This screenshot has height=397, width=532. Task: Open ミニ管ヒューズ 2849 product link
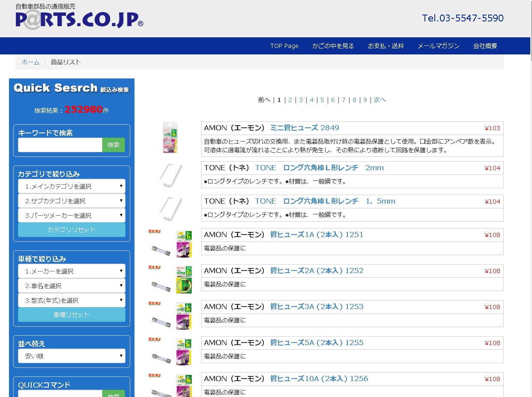coord(305,128)
